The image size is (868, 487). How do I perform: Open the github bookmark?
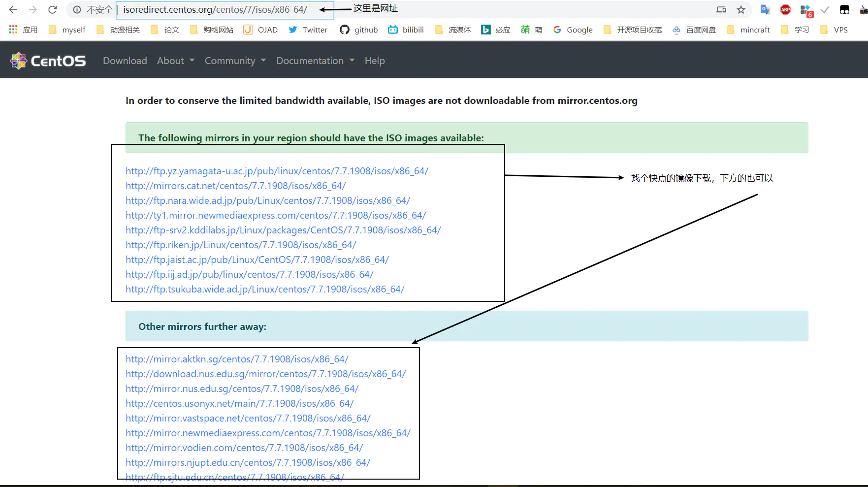pyautogui.click(x=359, y=30)
